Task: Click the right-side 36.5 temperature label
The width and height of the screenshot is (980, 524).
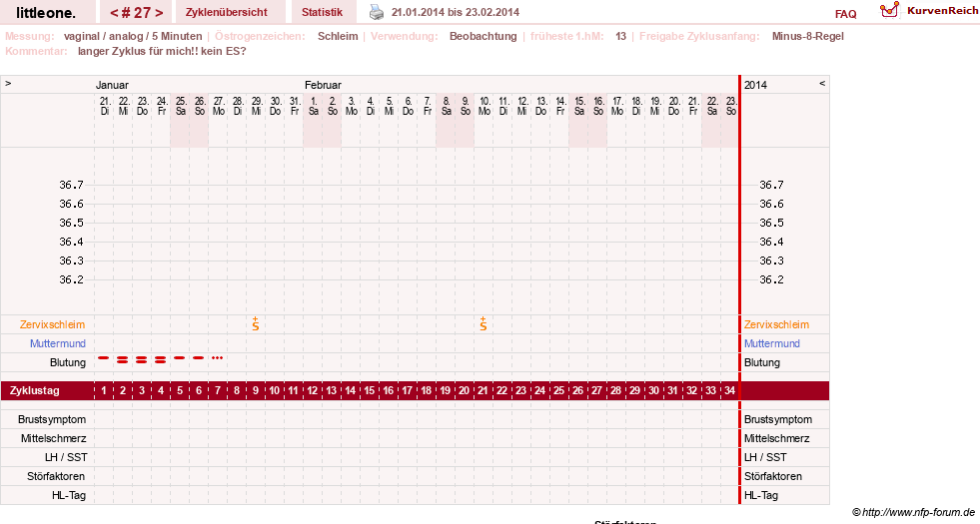Action: pyautogui.click(x=771, y=223)
